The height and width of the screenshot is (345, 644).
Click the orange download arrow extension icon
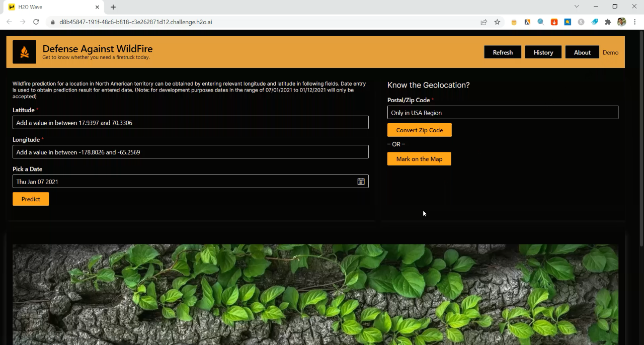point(554,22)
